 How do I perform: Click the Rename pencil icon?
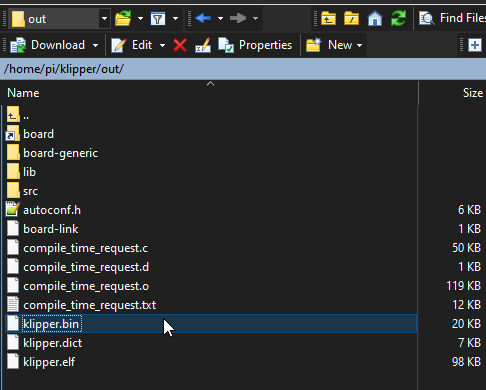click(x=203, y=45)
